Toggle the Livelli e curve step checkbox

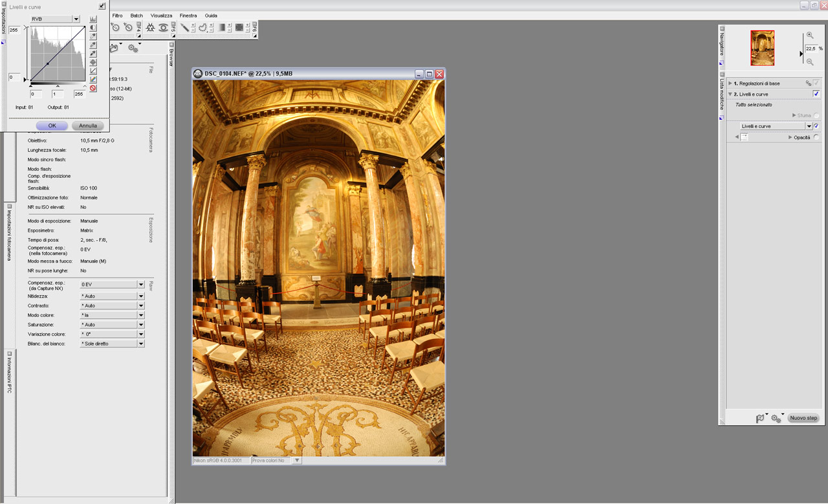point(816,94)
